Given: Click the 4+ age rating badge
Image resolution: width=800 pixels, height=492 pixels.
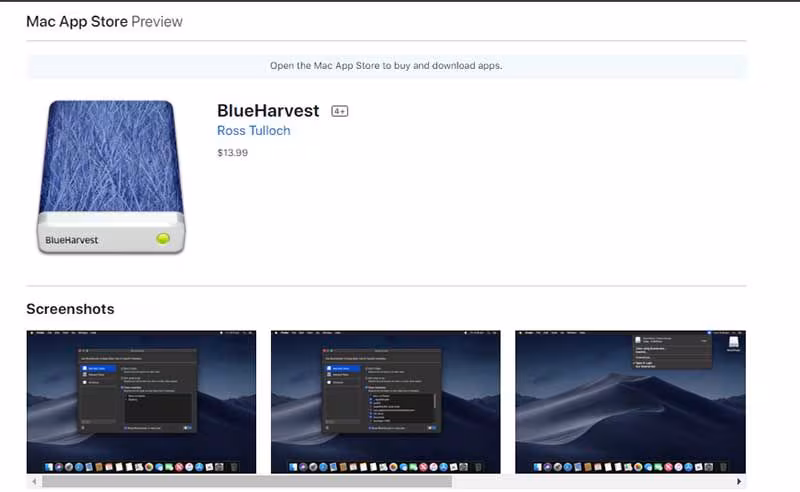Looking at the screenshot, I should tap(340, 111).
